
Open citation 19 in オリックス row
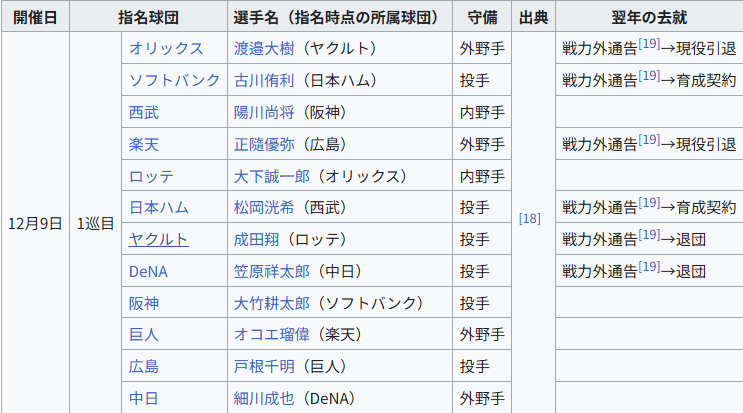[x=649, y=44]
